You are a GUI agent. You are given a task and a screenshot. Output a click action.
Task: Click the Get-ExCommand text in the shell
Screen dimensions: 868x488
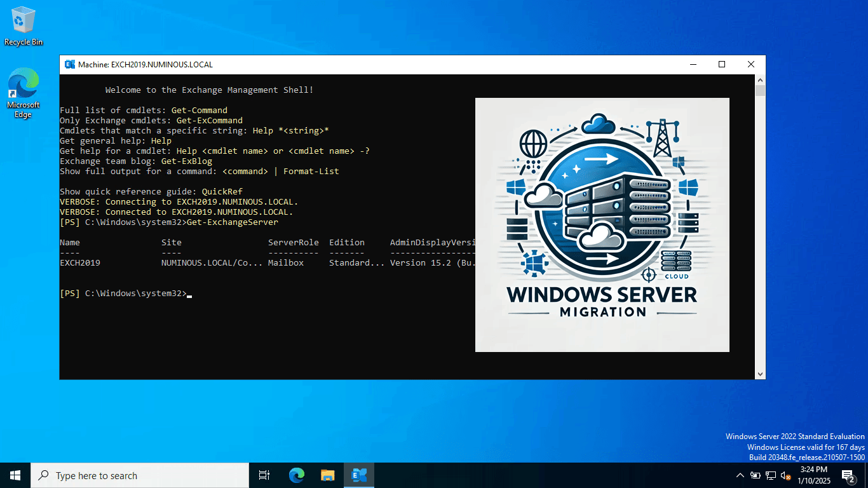pos(210,121)
